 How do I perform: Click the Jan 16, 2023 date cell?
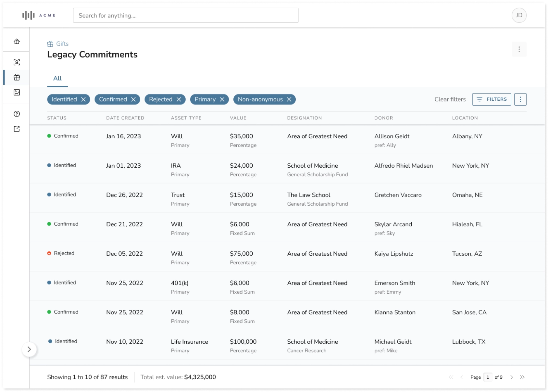(123, 136)
